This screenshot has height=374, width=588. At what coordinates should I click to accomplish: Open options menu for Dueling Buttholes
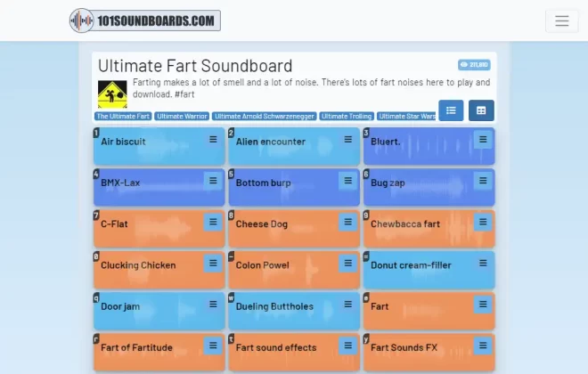point(348,305)
